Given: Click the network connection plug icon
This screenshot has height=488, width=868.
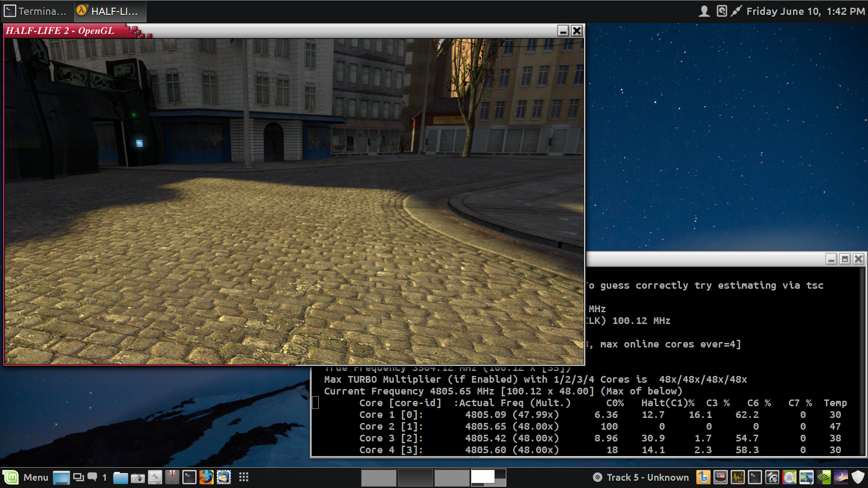Looking at the screenshot, I should coord(736,11).
